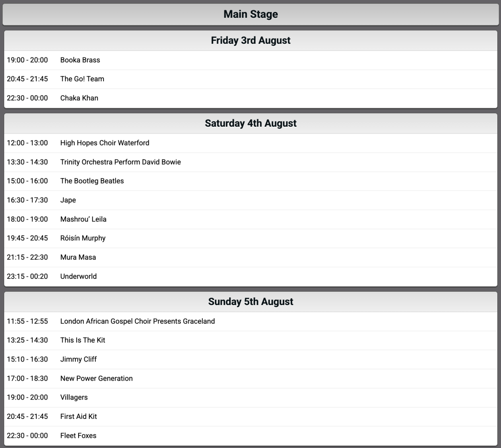
Task: Open Underworld's late-night slot
Action: point(250,276)
